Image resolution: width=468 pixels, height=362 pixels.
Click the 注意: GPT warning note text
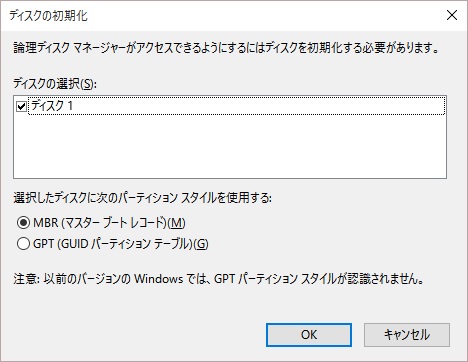[219, 278]
